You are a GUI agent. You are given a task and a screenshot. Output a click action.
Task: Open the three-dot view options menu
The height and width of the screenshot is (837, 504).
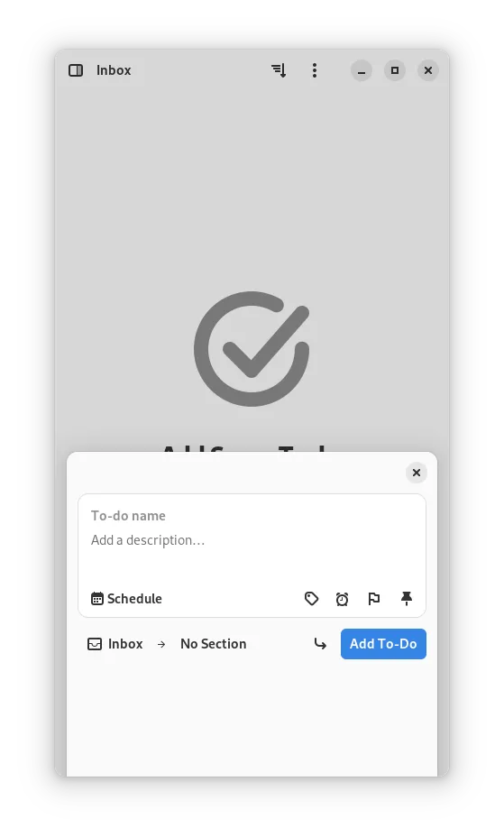pos(315,70)
